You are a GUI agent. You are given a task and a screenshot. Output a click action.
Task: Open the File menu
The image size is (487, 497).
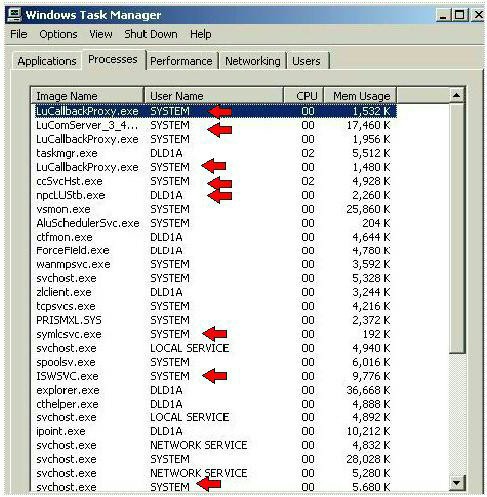click(19, 34)
